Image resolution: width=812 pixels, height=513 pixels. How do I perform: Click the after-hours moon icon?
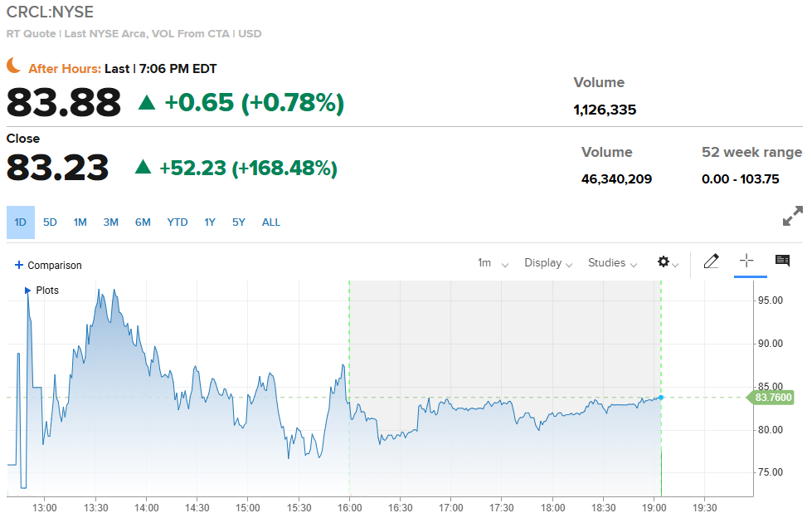(14, 66)
